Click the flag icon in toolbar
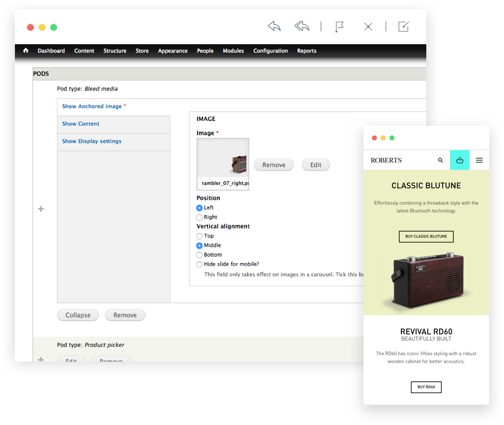This screenshot has height=425, width=504. [x=338, y=27]
